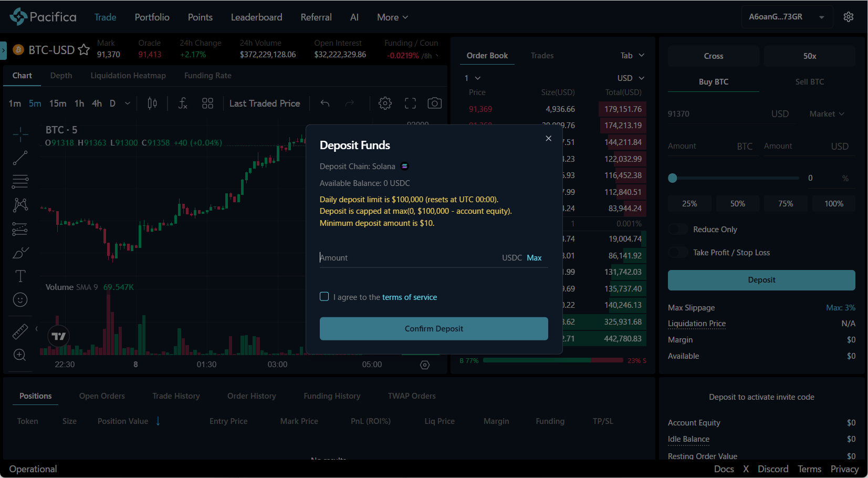
Task: Toggle fullscreen chart mode icon
Action: pyautogui.click(x=410, y=103)
